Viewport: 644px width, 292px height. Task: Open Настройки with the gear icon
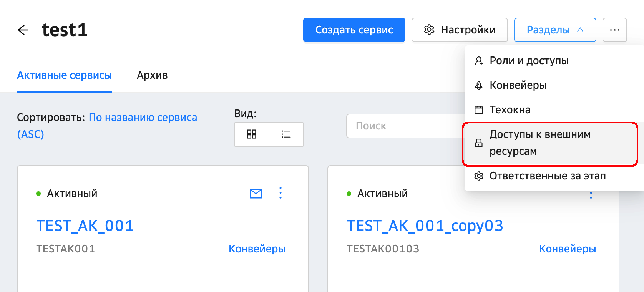(460, 30)
